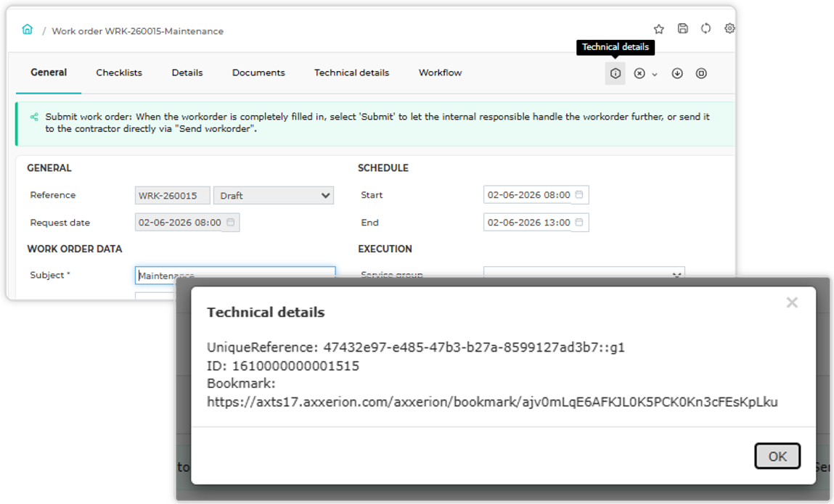The width and height of the screenshot is (834, 504).
Task: Click the ID 1610000000001515 text
Action: tap(283, 365)
